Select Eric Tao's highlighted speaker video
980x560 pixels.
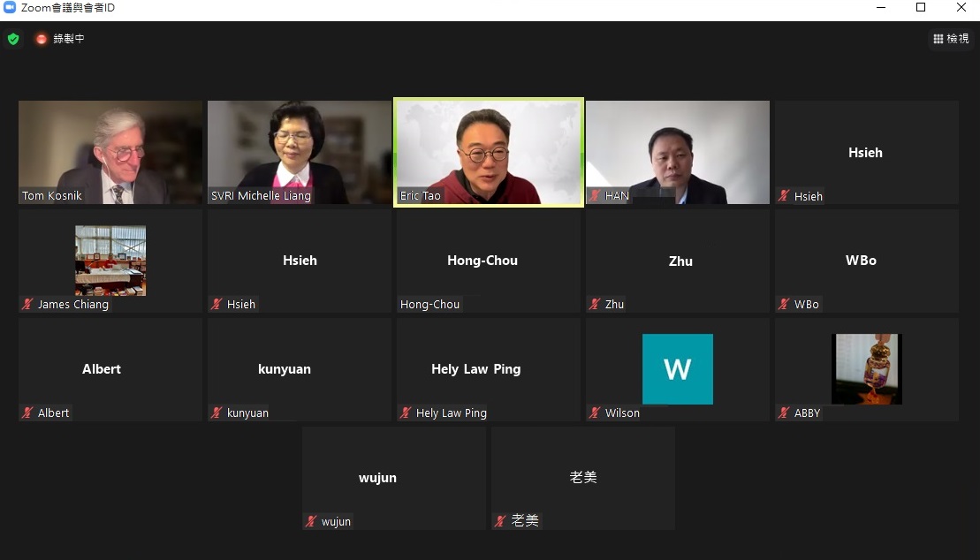[489, 153]
